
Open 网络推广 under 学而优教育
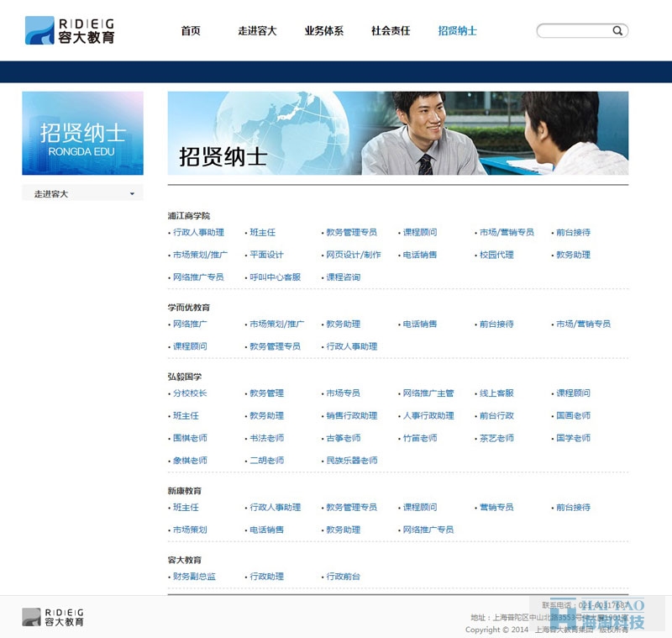click(190, 324)
